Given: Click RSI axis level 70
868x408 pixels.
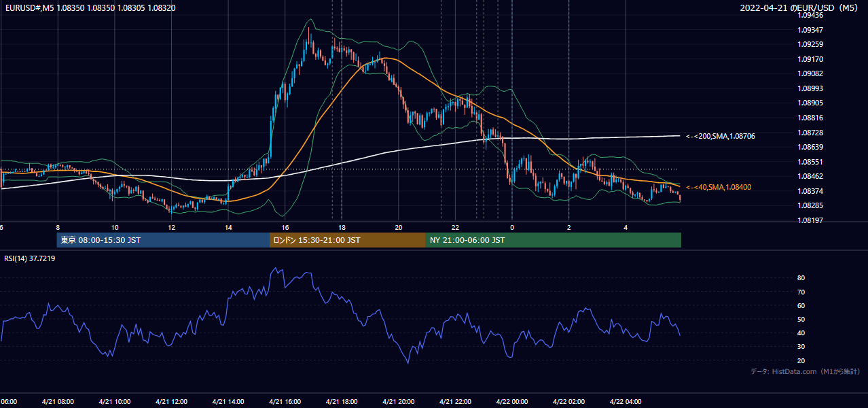Looking at the screenshot, I should pos(801,292).
